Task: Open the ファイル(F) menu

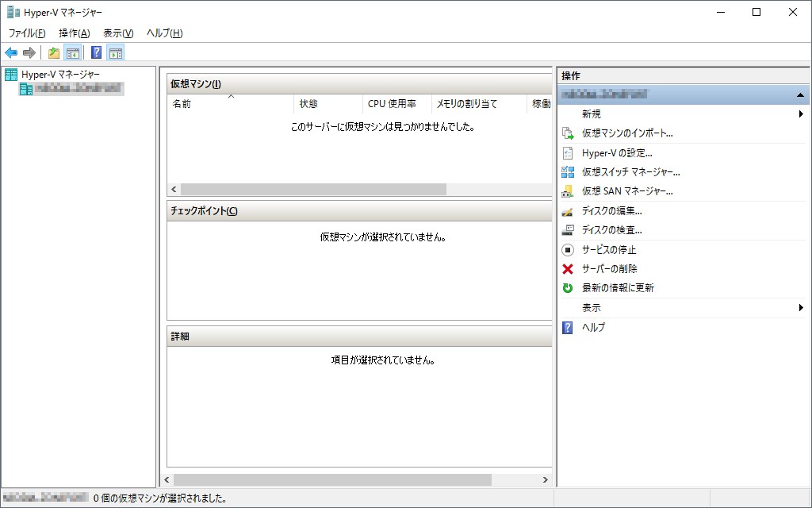Action: pos(27,33)
